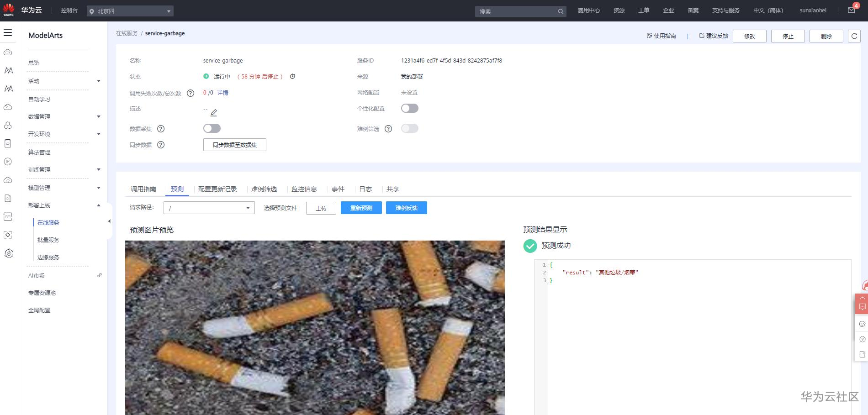Click the 上传 upload button
This screenshot has height=415, width=868.
[321, 208]
